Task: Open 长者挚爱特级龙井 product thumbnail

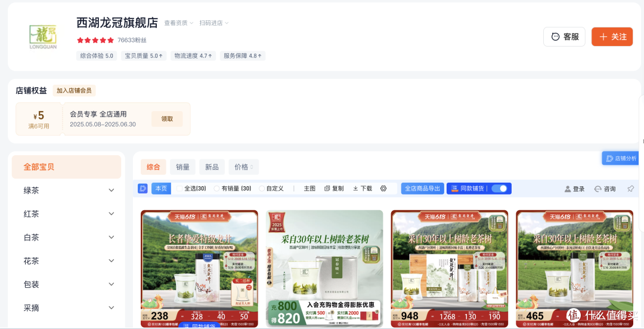Action: [199, 269]
